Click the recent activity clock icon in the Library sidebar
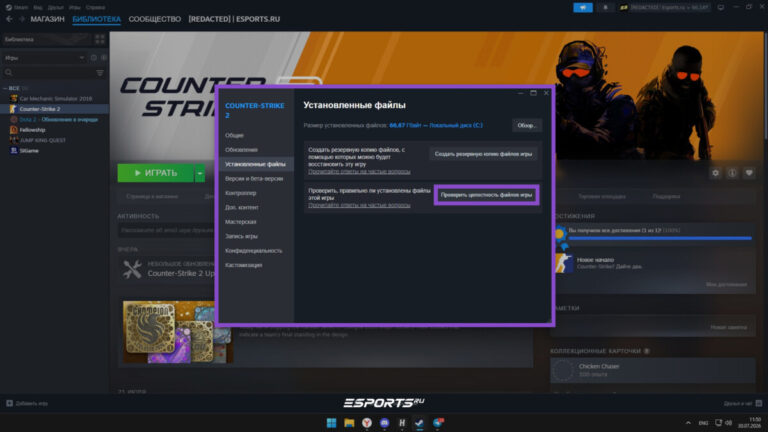This screenshot has width=768, height=432. click(94, 58)
